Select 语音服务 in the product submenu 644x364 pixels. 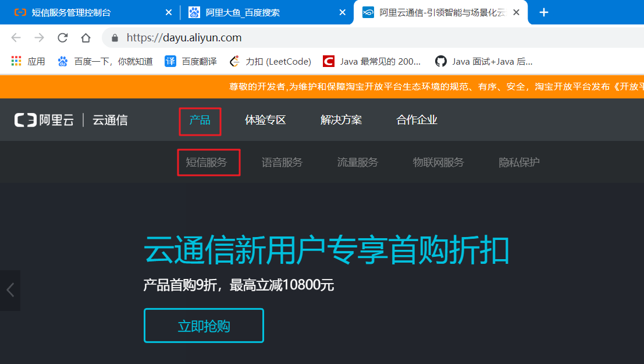coord(282,162)
